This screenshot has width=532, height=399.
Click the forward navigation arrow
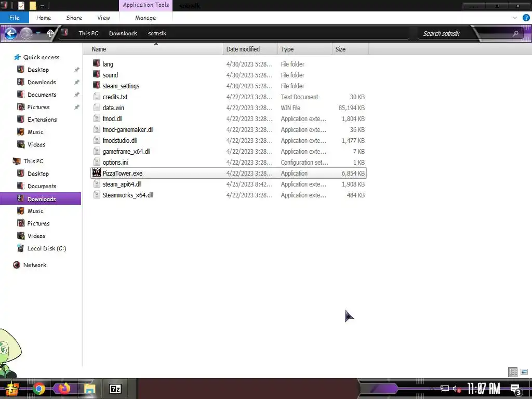tap(26, 33)
